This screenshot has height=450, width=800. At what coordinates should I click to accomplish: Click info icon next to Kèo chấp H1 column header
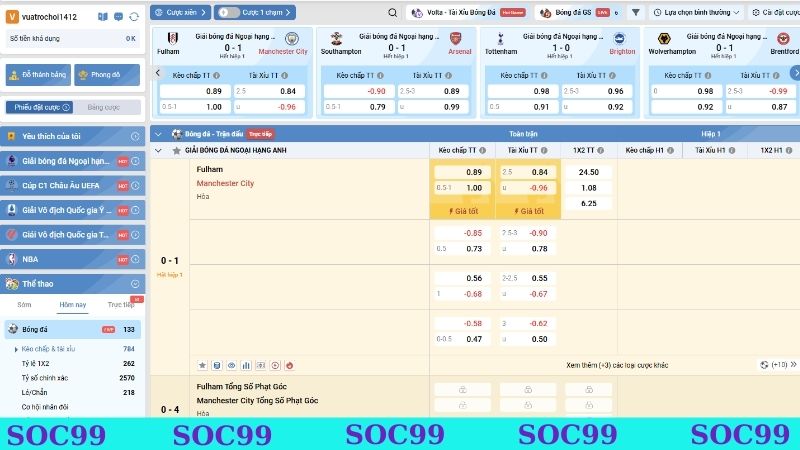coord(670,151)
